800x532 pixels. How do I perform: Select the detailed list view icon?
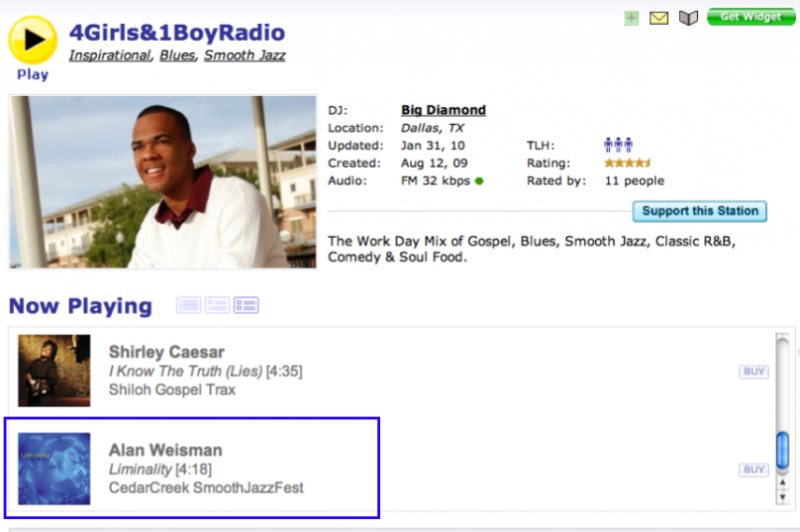click(246, 305)
